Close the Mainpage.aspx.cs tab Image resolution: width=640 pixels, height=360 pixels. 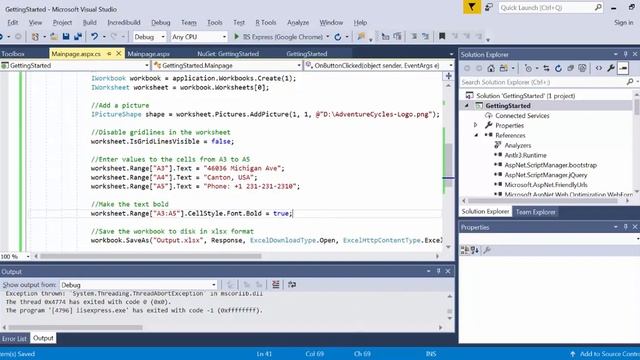point(119,53)
